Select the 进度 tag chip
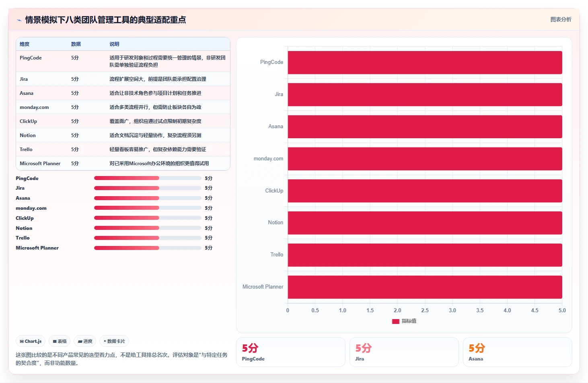 click(x=85, y=341)
